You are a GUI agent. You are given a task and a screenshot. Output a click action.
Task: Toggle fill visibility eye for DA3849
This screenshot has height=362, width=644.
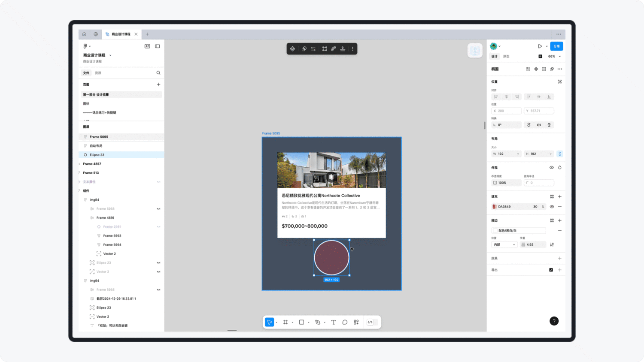pos(552,207)
